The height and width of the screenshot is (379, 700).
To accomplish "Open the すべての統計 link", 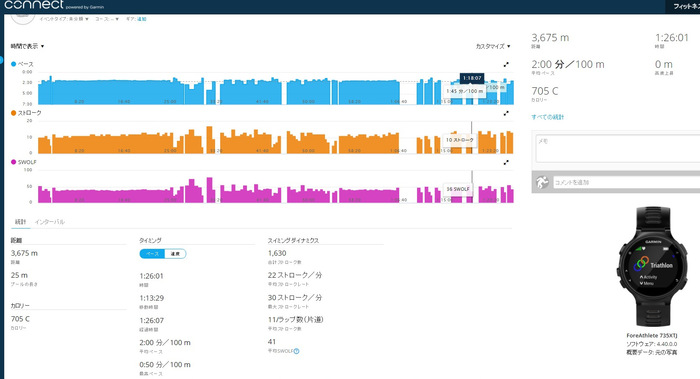I will pos(548,117).
